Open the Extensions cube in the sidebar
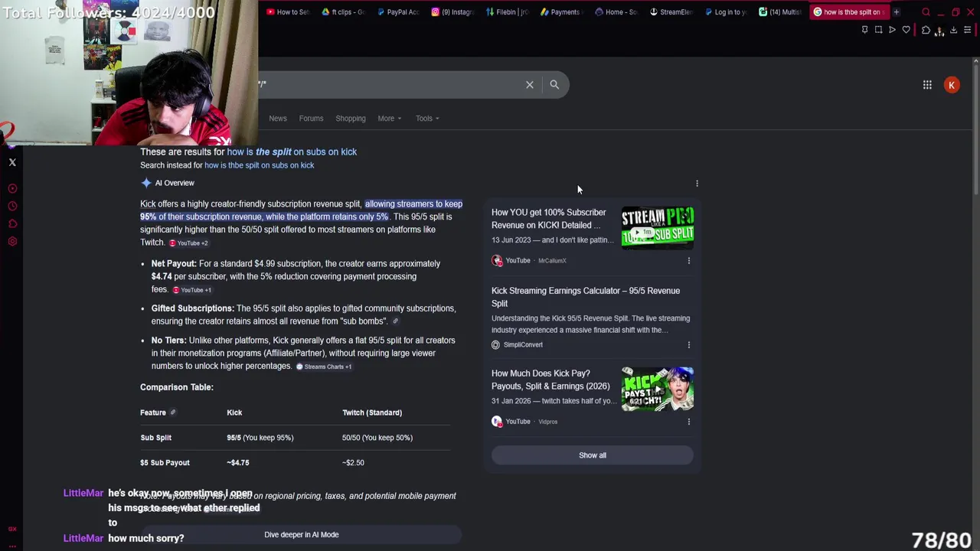The height and width of the screenshot is (551, 980). coord(12,223)
